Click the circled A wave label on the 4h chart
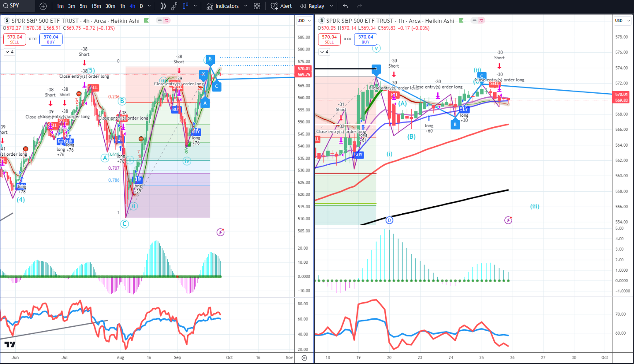Viewport: 634px width, 364px height. pos(105,158)
